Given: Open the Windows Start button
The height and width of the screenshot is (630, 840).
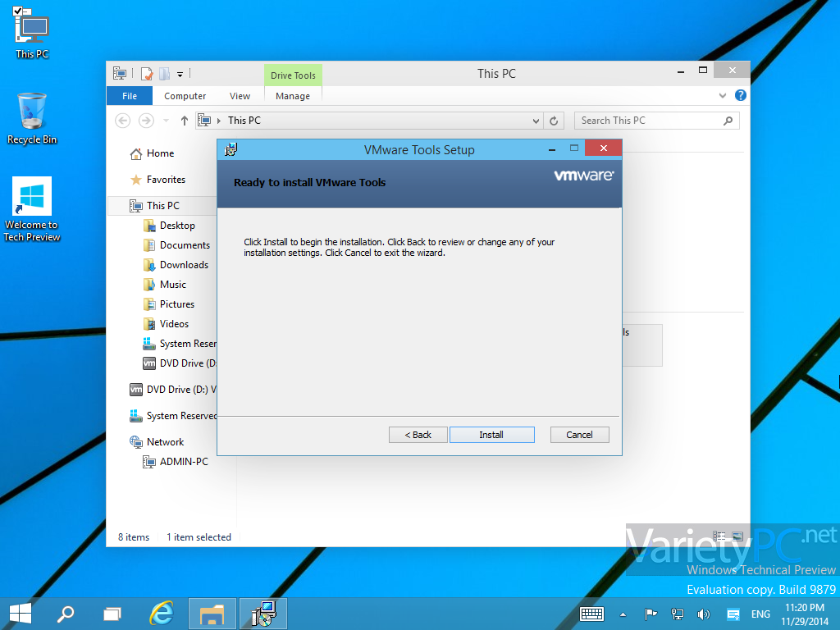Looking at the screenshot, I should pos(21,614).
